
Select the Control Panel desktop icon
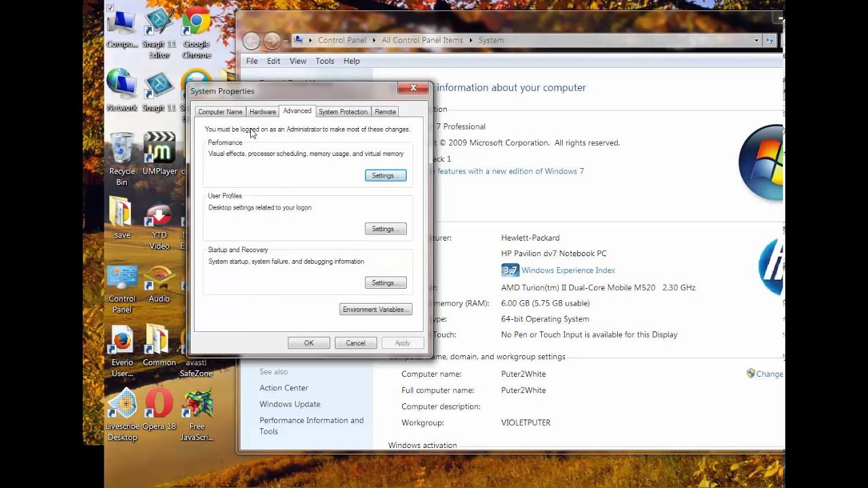122,289
